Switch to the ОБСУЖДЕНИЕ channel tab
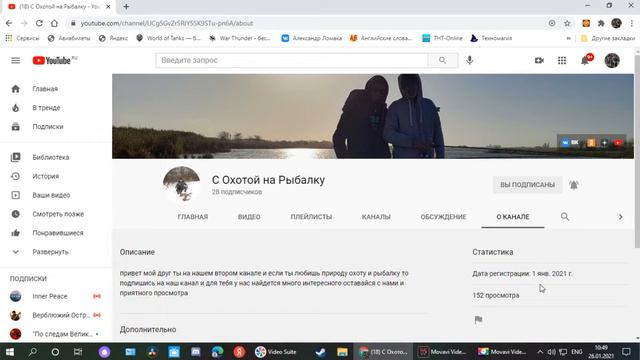Viewport: 640px width, 360px height. click(x=443, y=217)
